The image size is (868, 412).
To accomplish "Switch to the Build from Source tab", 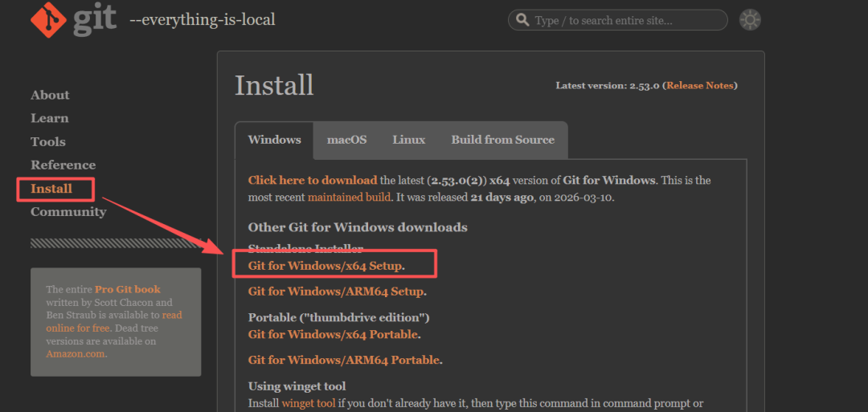I will (x=502, y=140).
